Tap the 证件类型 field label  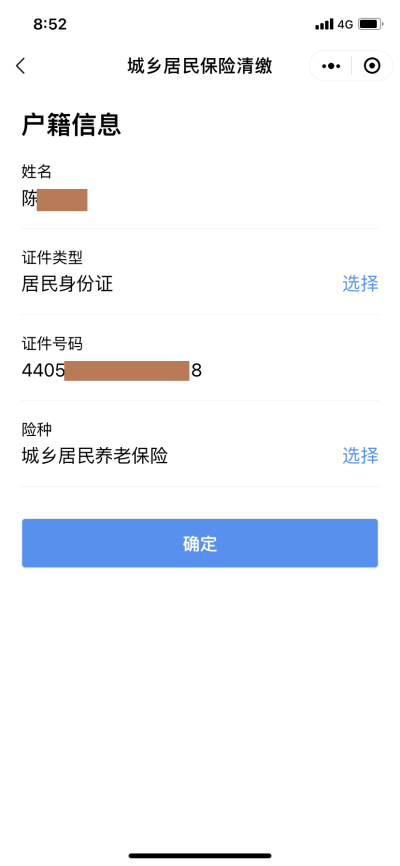[52, 257]
